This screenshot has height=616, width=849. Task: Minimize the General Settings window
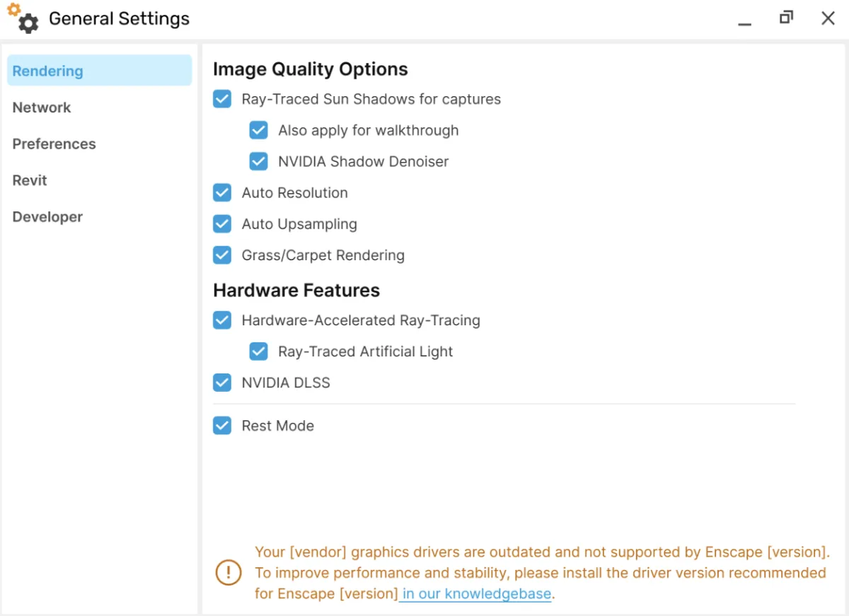(x=744, y=19)
